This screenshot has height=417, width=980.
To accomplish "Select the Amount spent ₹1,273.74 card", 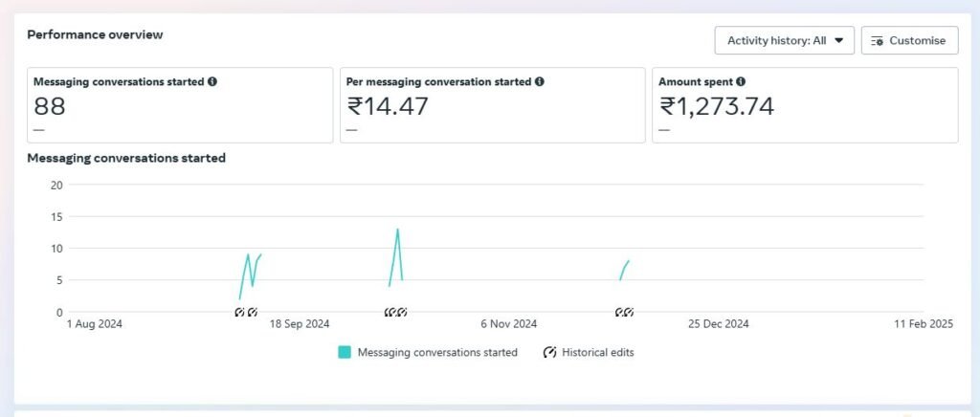I will (x=804, y=105).
